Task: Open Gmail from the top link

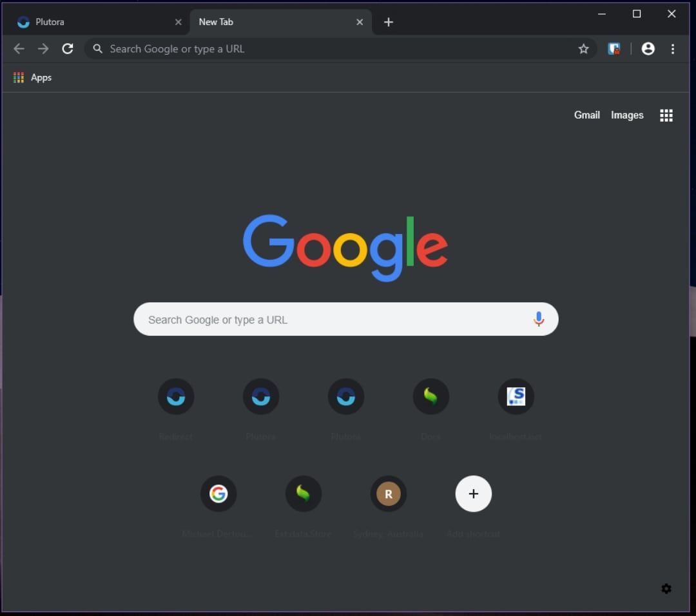Action: [586, 115]
